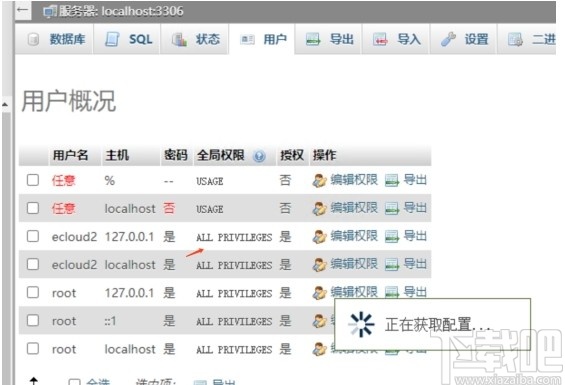Screen dimensions: 565x385
Task: Open the 导入 tab
Action: point(395,39)
